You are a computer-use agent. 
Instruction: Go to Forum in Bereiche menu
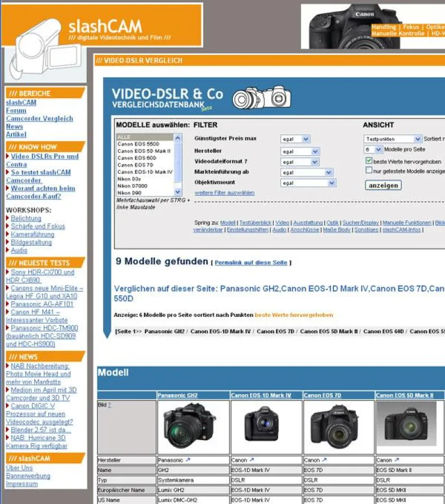(16, 111)
